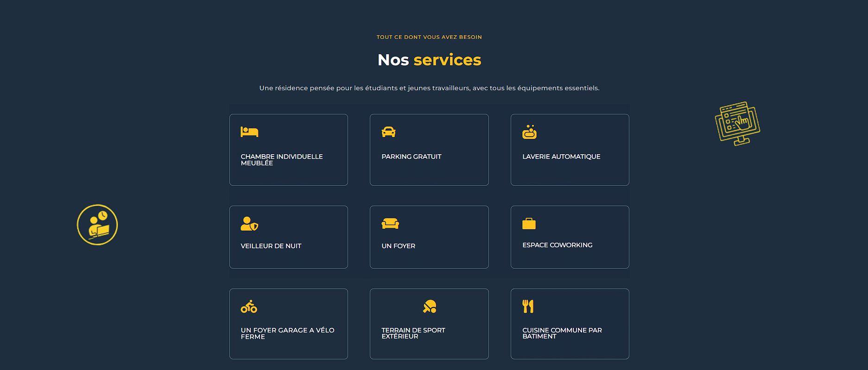Click the car icon above Parking Gratuit
Screen dimensions: 868x370
[x=388, y=132]
